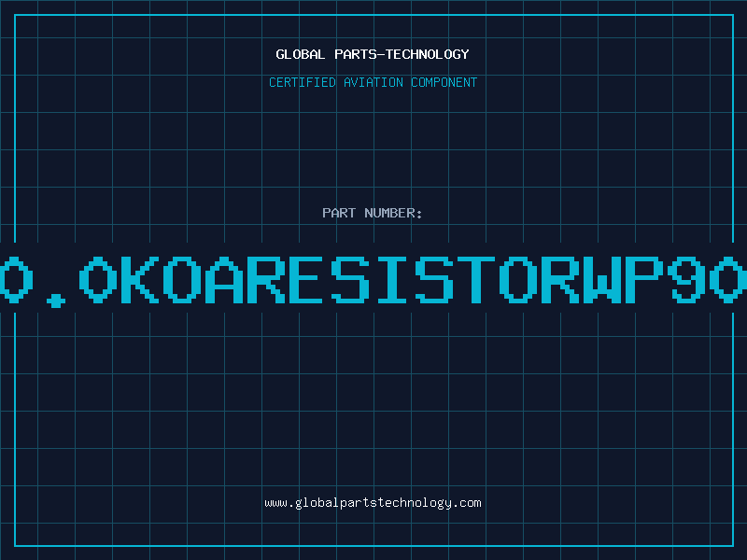
Task: Click the CERTIFIED AVIATION COMPONENT subtitle
Action: pos(373,82)
